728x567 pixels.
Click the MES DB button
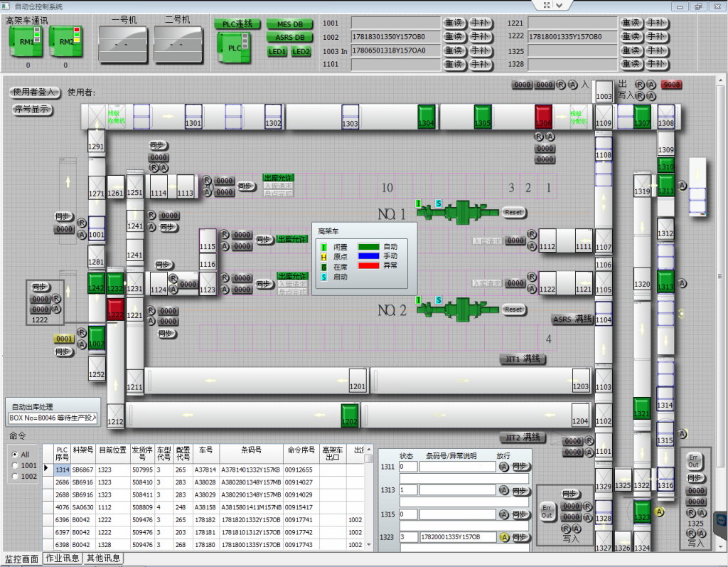(x=289, y=24)
